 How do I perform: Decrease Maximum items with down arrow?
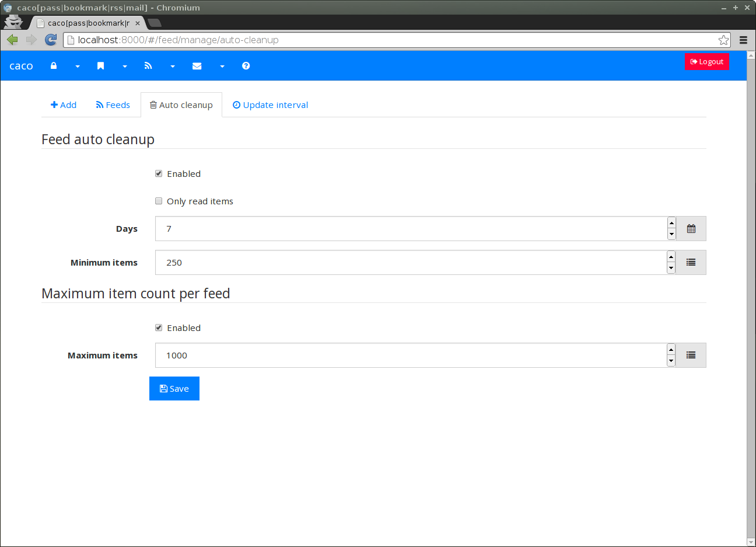coord(671,361)
